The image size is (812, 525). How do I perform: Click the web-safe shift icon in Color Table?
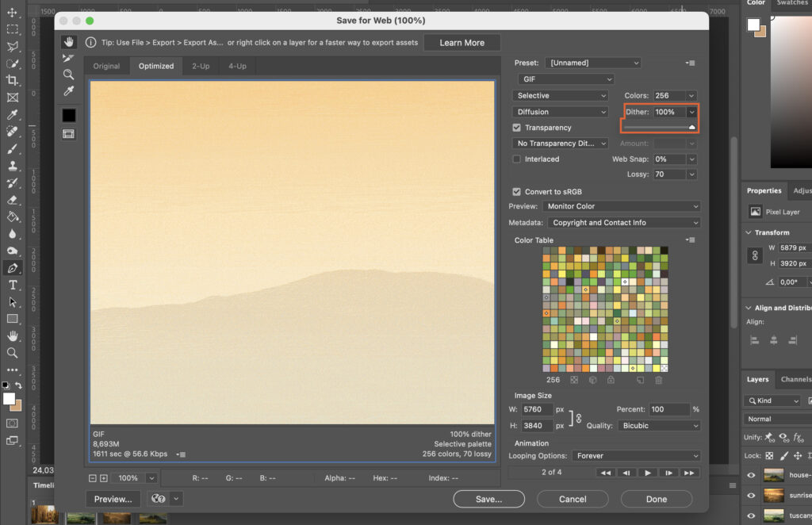(x=593, y=380)
